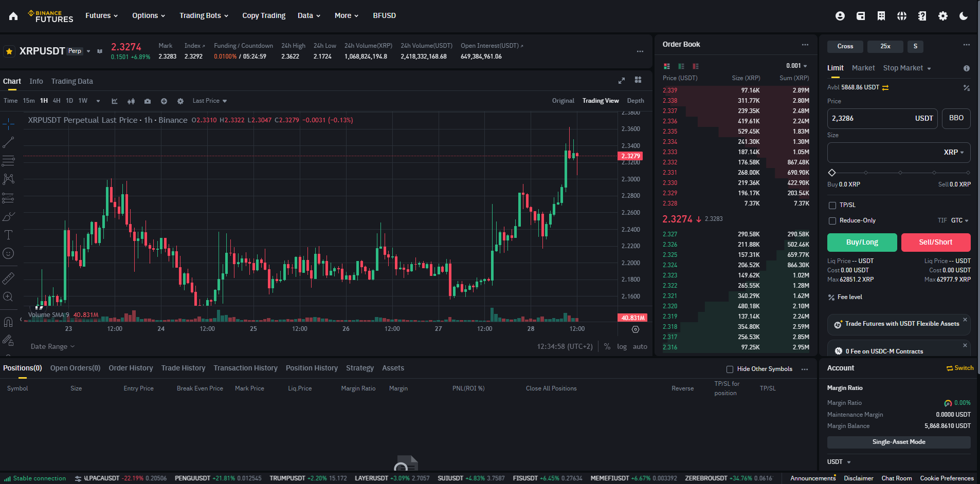Toggle the magnet snap tool
The height and width of the screenshot is (484, 980).
coord(8,322)
